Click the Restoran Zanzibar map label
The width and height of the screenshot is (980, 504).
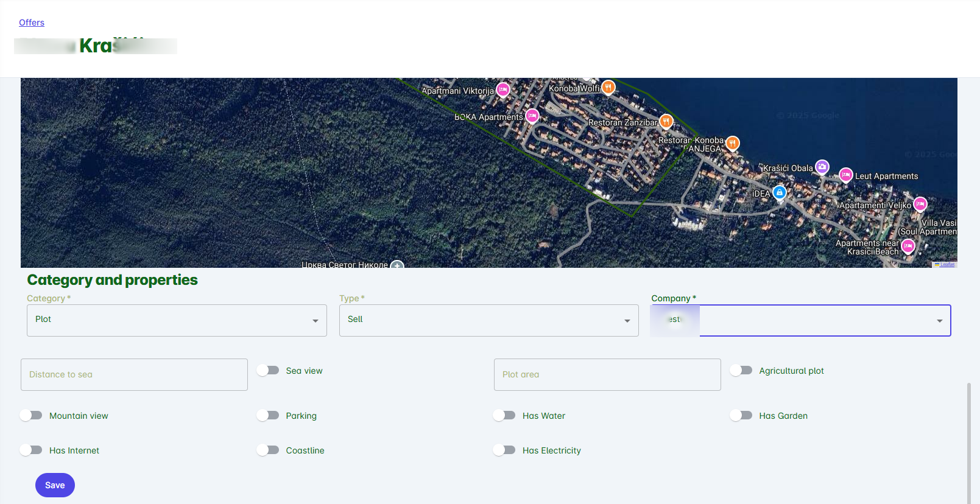(x=623, y=122)
